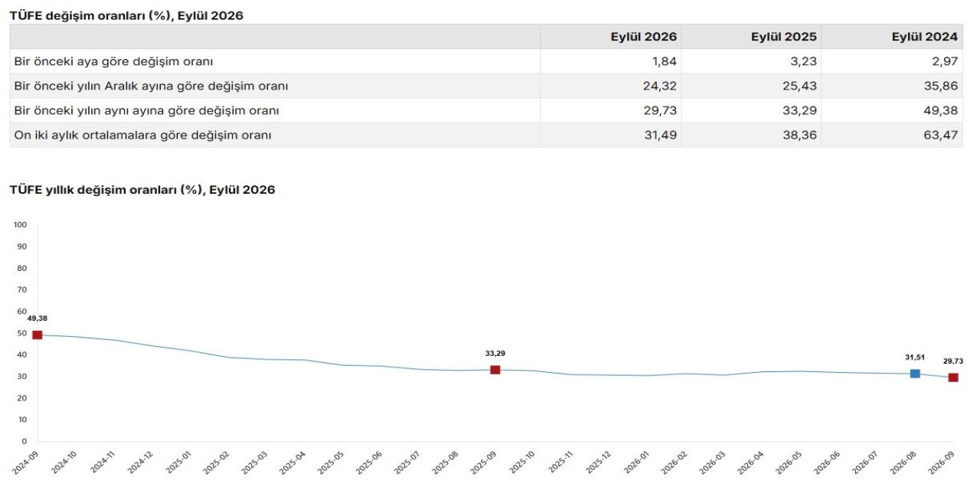The image size is (980, 490).
Task: Click the 49,38 cell in the table
Action: tap(892, 110)
